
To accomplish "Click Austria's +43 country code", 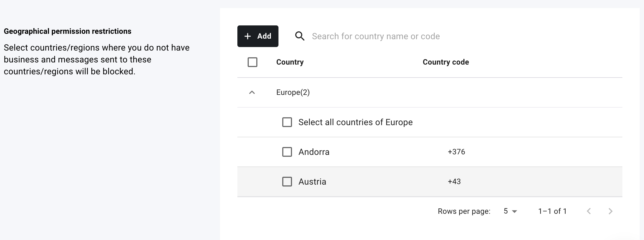I will click(454, 182).
